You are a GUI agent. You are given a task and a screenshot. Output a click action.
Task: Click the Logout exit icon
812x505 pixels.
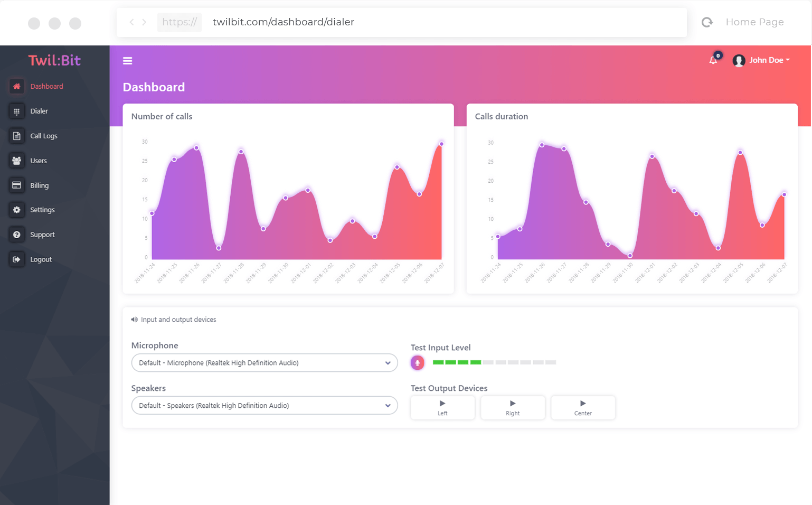click(17, 259)
